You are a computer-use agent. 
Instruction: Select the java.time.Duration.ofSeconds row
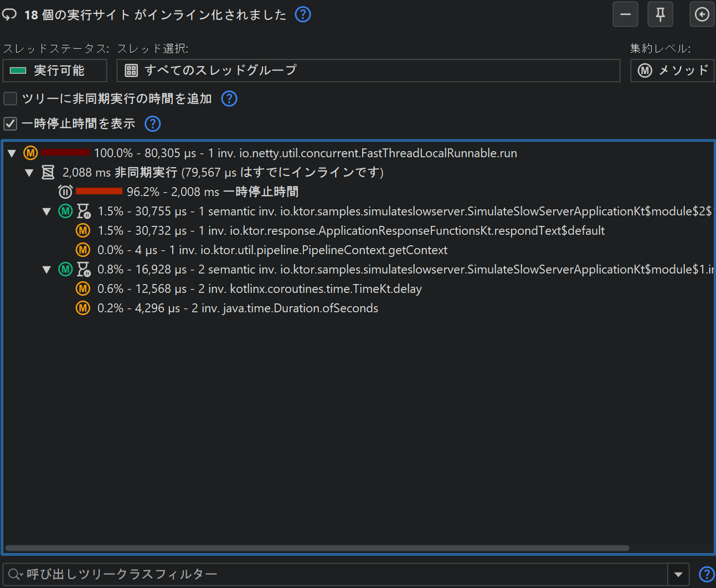click(x=238, y=308)
